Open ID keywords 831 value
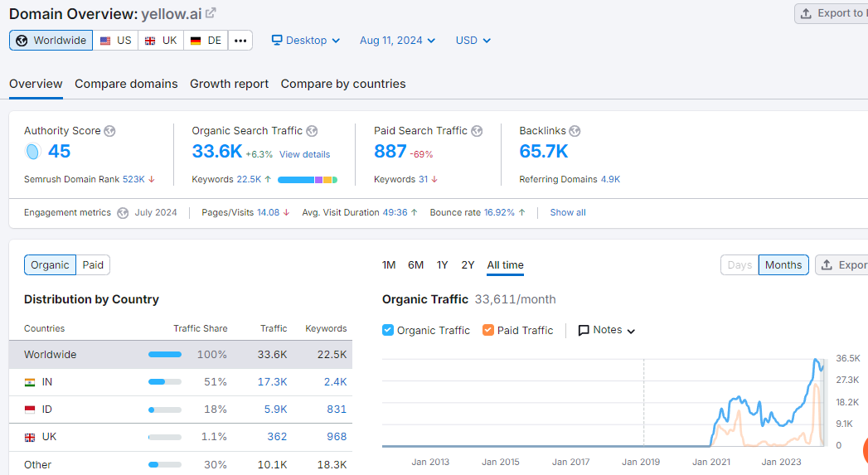Viewport: 868px width, 475px height. (x=337, y=410)
